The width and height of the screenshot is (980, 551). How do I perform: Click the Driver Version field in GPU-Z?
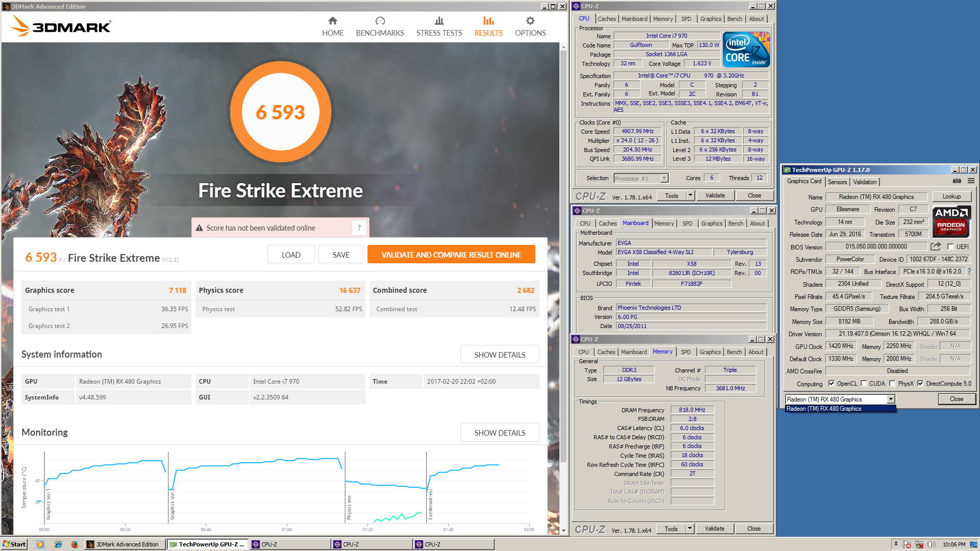tap(897, 334)
